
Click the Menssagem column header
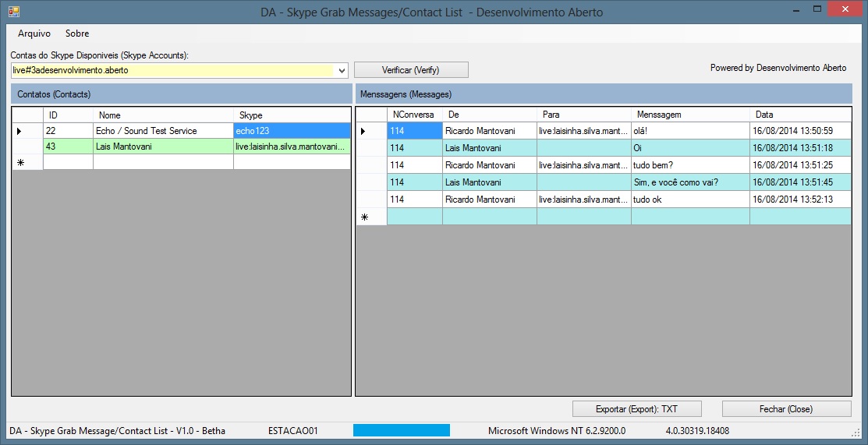pyautogui.click(x=689, y=115)
